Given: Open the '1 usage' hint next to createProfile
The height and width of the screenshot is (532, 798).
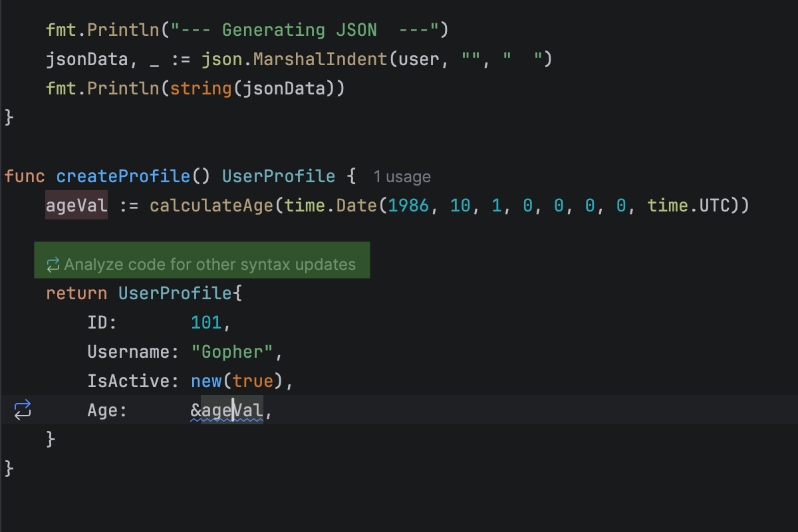Looking at the screenshot, I should pos(402,177).
